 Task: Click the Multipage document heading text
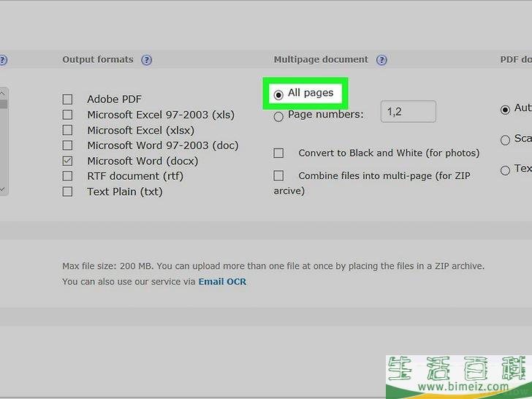coord(321,60)
